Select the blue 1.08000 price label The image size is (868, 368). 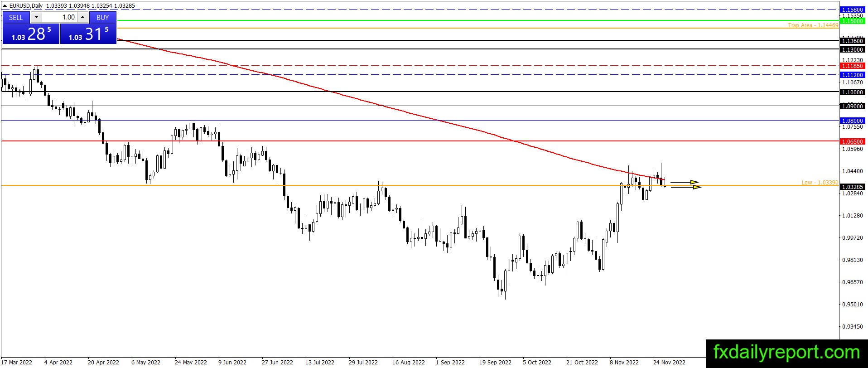pyautogui.click(x=852, y=121)
